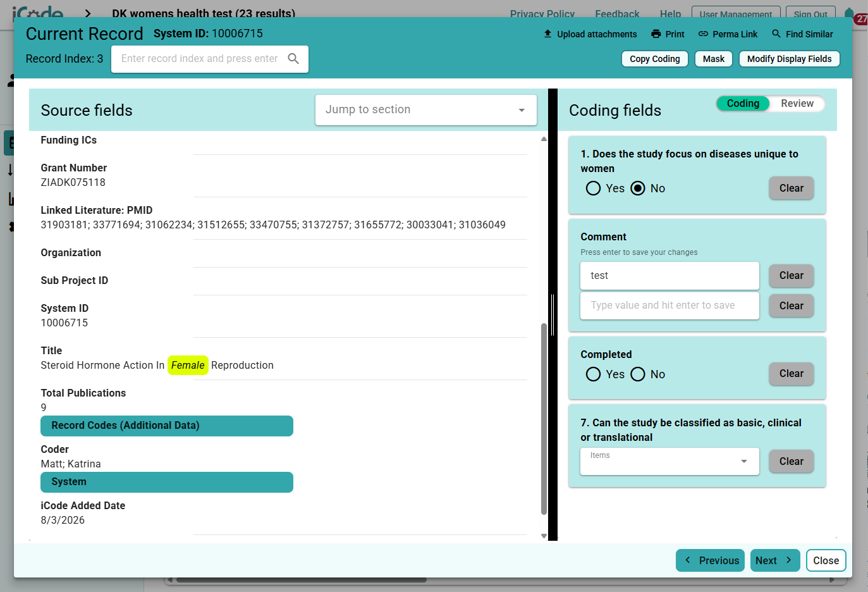The width and height of the screenshot is (868, 592).
Task: Click the comment field containing 'test'
Action: click(x=669, y=276)
